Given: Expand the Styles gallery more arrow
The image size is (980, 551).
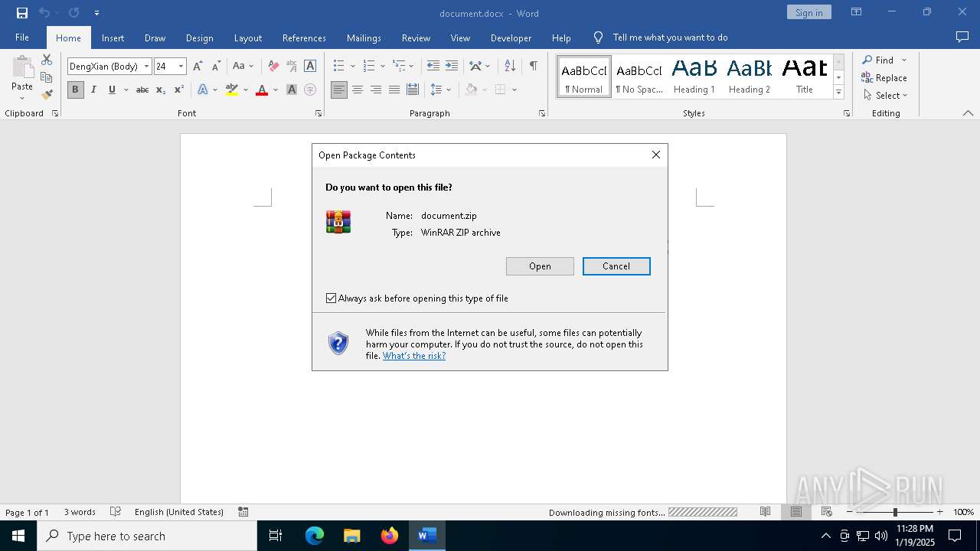Looking at the screenshot, I should 838,93.
